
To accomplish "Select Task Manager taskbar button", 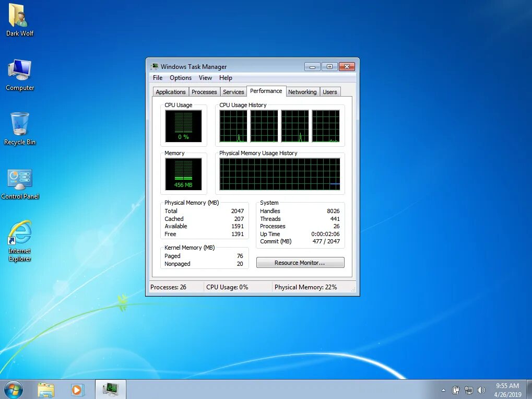I will tap(111, 390).
